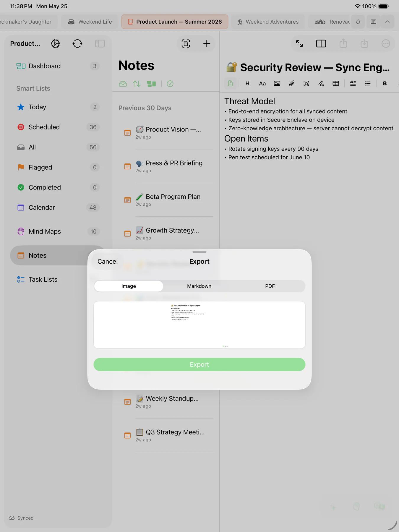The width and height of the screenshot is (399, 532).
Task: Cancel the export dialog
Action: pyautogui.click(x=108, y=262)
